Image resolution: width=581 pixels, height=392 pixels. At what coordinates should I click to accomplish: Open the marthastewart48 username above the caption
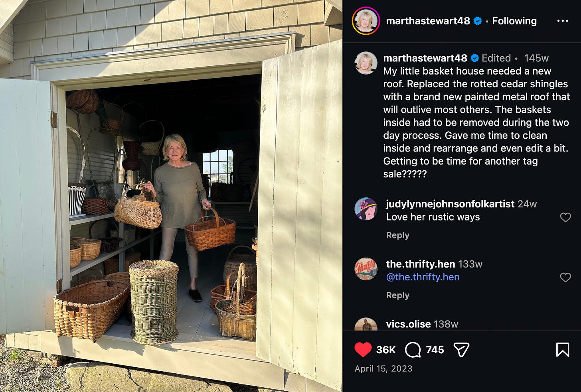(425, 58)
